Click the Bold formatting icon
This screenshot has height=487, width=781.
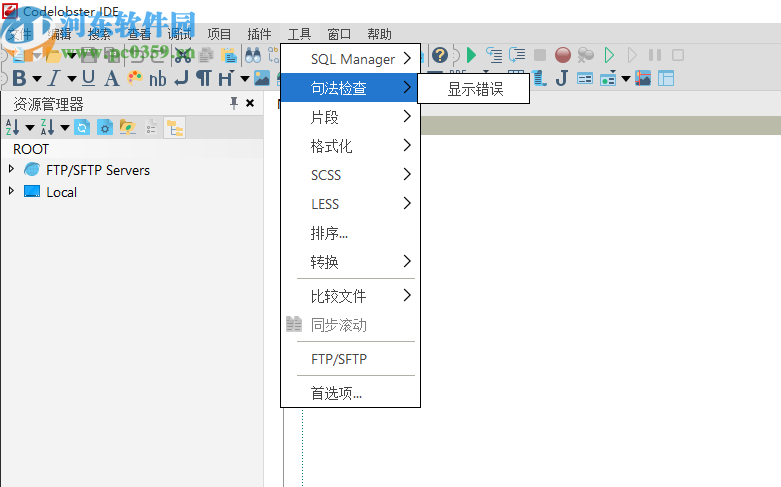click(19, 79)
